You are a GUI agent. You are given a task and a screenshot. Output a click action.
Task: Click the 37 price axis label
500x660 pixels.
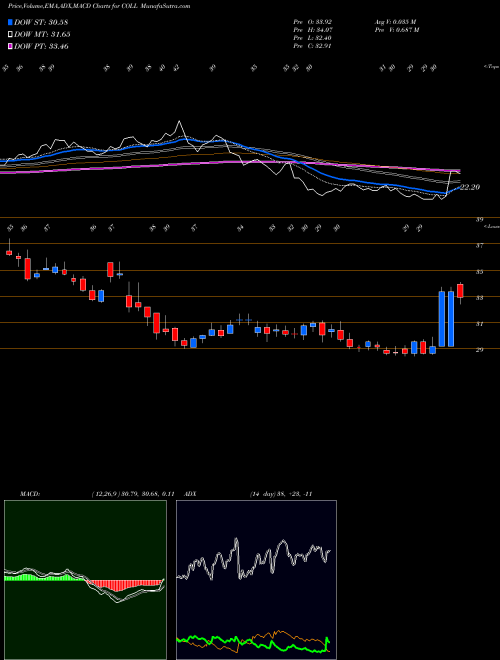pyautogui.click(x=479, y=246)
